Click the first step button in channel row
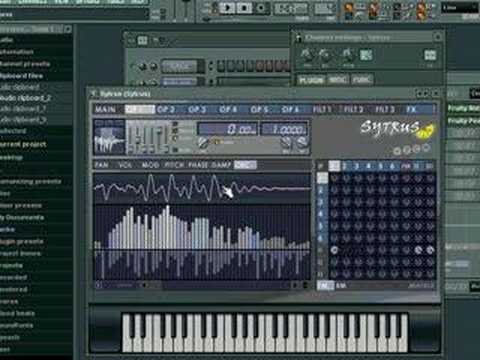The image size is (480, 360). point(220,66)
